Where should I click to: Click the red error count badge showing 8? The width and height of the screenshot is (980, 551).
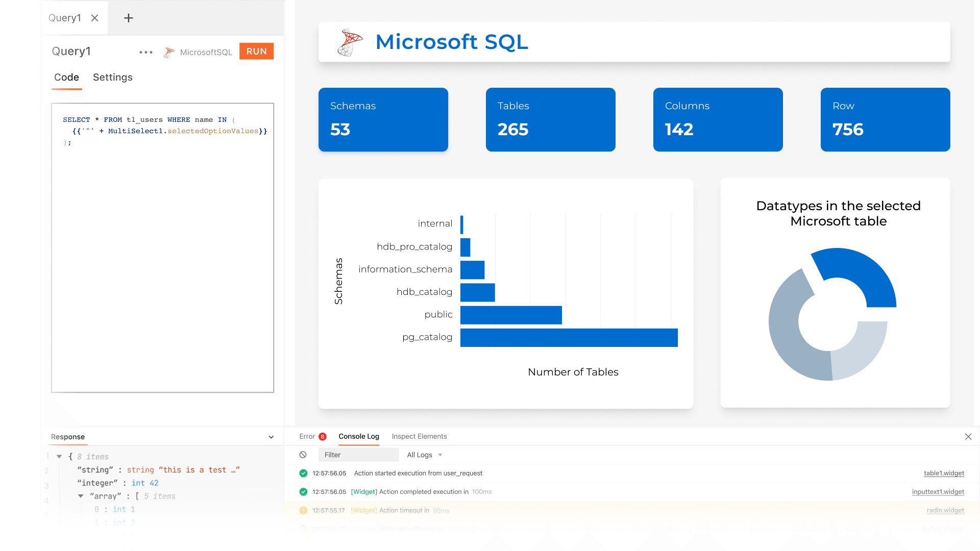pos(322,436)
